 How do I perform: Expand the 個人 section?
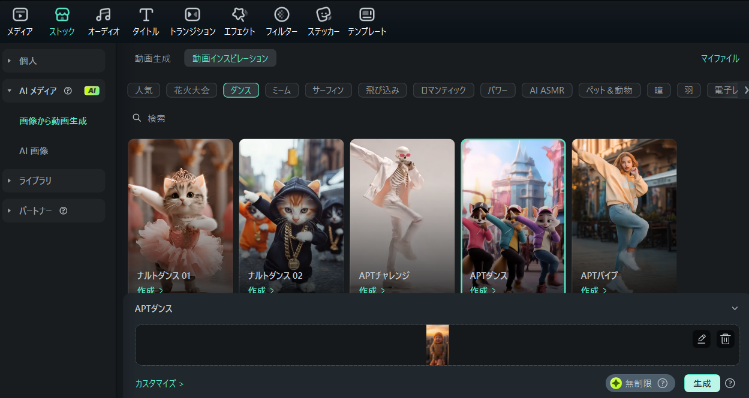[9, 61]
